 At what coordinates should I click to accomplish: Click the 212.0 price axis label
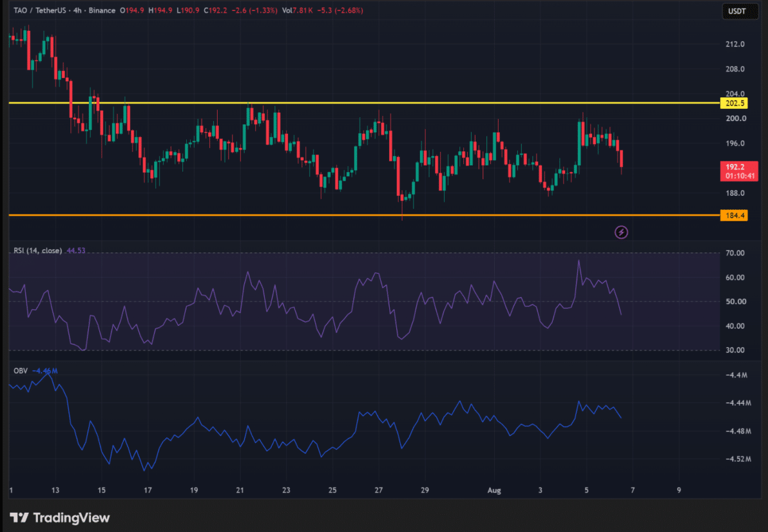735,44
